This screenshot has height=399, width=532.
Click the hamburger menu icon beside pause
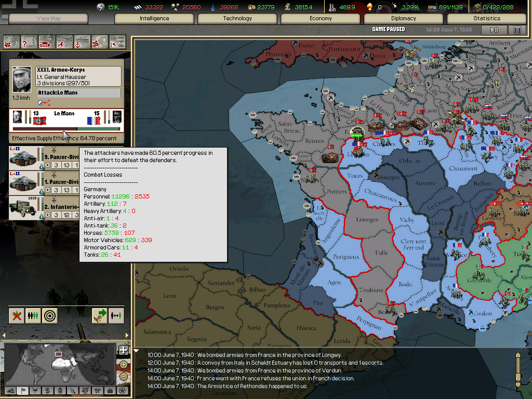click(x=517, y=30)
